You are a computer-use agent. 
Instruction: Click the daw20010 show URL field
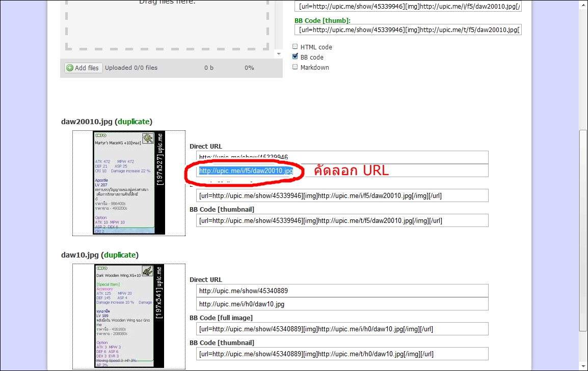pyautogui.click(x=342, y=157)
